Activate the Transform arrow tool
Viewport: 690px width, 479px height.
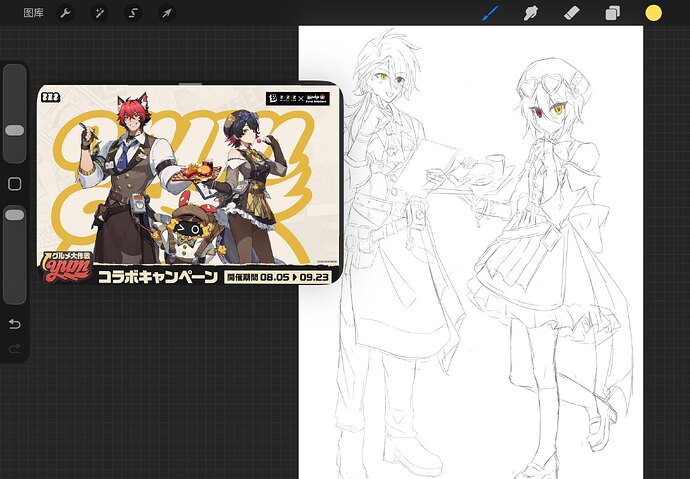[x=167, y=13]
